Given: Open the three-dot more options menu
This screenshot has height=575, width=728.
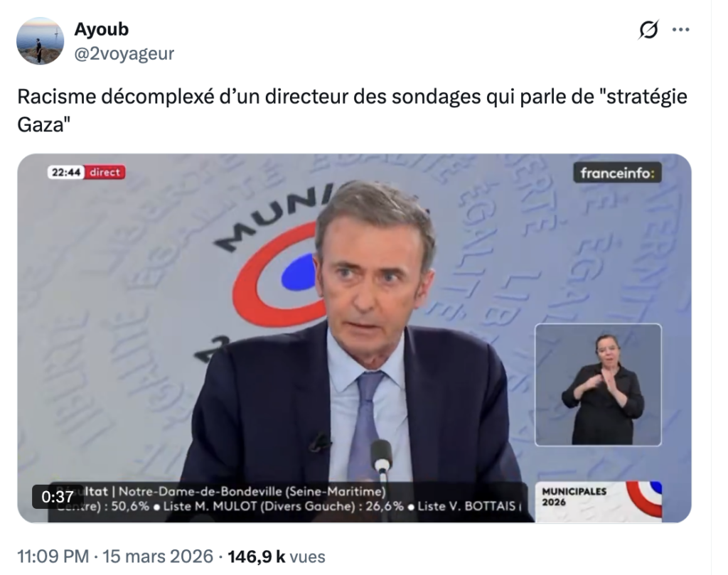Looking at the screenshot, I should click(680, 30).
